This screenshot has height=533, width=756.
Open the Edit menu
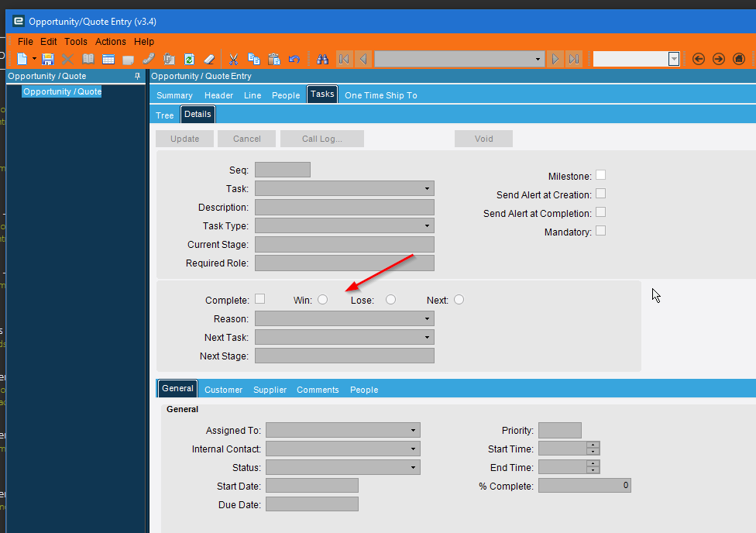tap(48, 42)
